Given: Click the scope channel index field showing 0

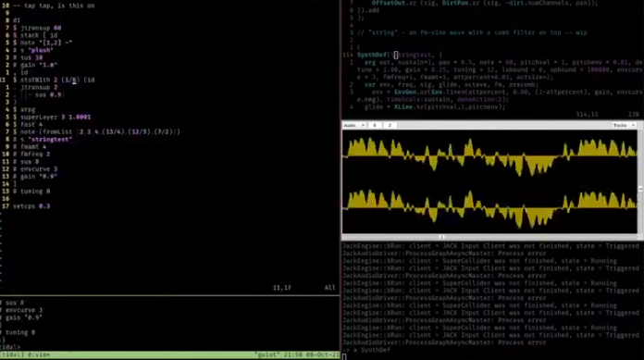Looking at the screenshot, I should pos(375,125).
